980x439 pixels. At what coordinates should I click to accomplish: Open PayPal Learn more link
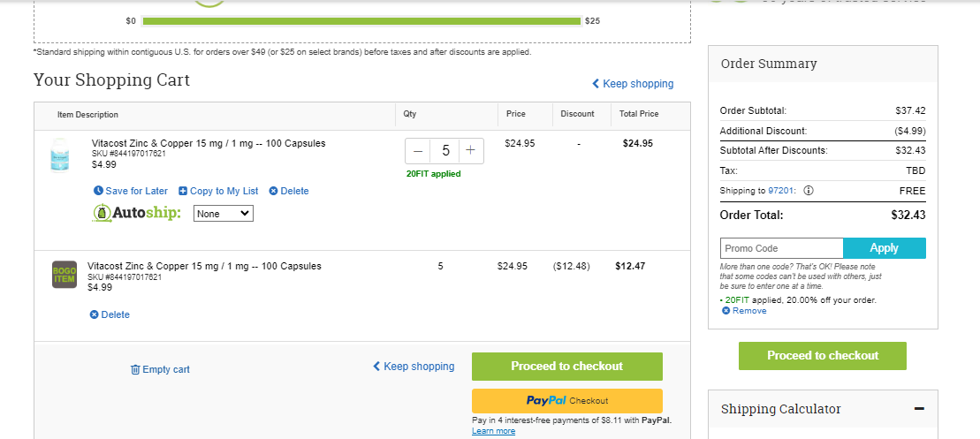tap(494, 431)
